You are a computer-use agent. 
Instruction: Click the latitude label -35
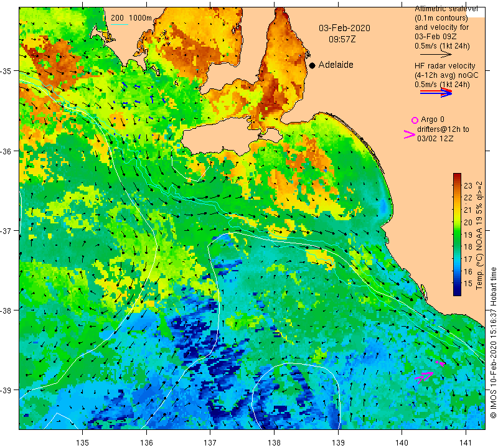(6, 71)
